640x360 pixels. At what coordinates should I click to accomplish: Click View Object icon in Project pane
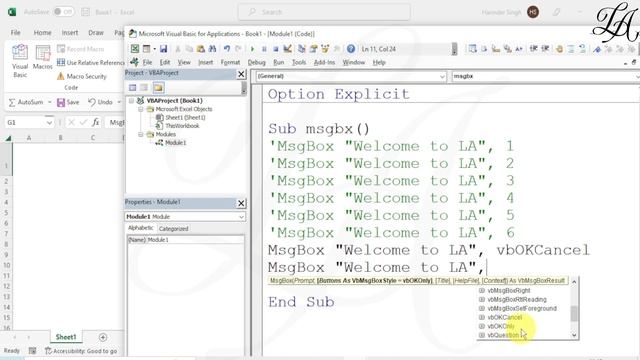[x=144, y=87]
